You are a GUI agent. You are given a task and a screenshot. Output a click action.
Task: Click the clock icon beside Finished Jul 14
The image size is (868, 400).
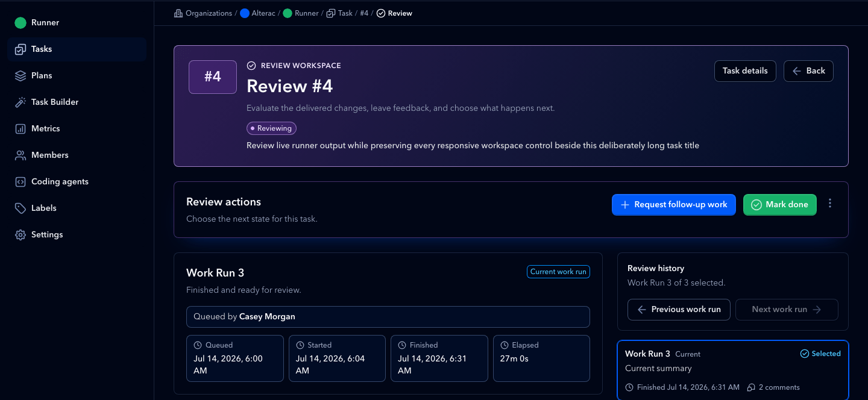tap(629, 387)
